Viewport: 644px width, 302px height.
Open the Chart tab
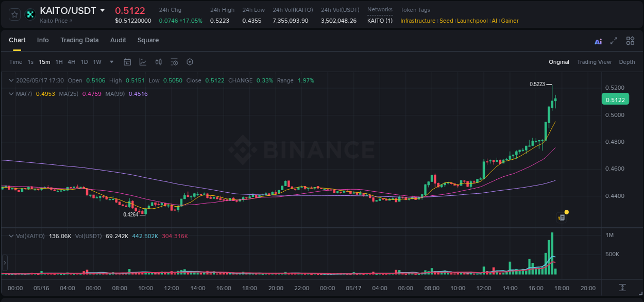(x=17, y=40)
